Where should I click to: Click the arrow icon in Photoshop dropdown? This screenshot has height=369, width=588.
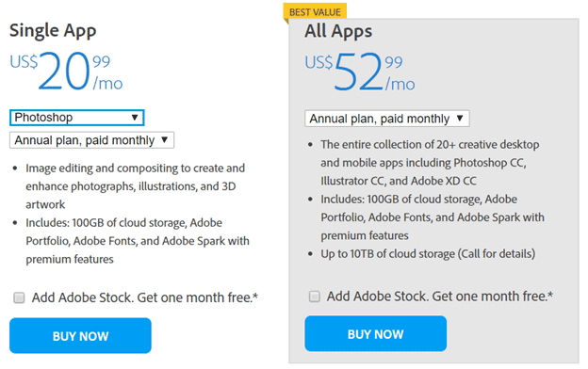tap(135, 118)
